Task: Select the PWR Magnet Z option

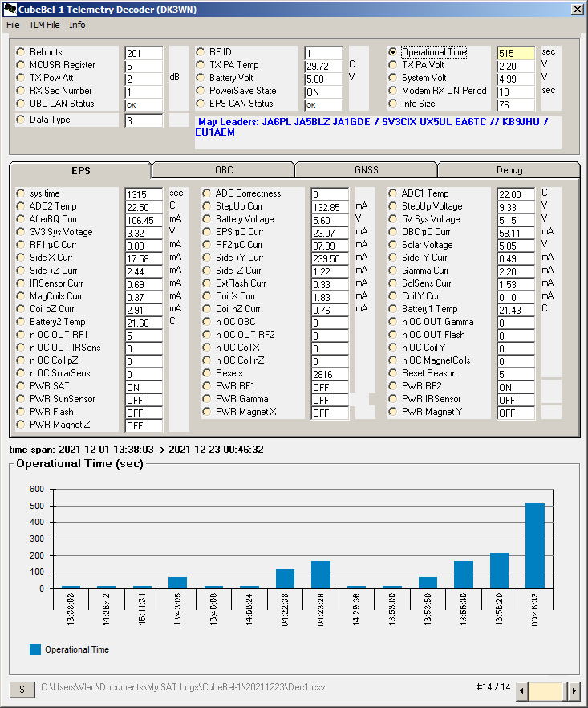Action: click(21, 425)
